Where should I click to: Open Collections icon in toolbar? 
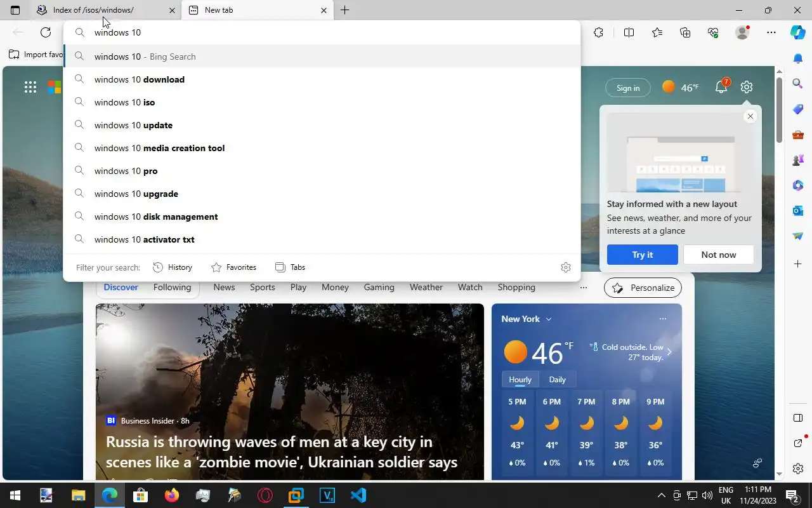point(685,32)
